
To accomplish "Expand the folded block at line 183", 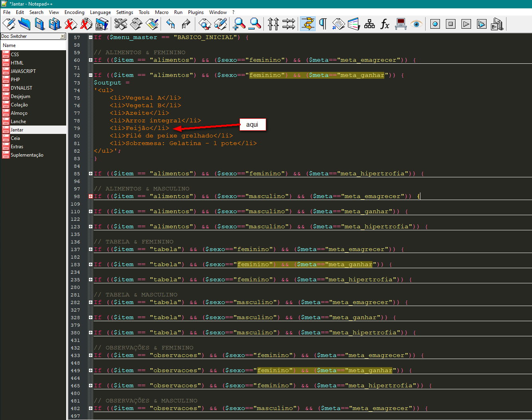I will click(x=90, y=265).
